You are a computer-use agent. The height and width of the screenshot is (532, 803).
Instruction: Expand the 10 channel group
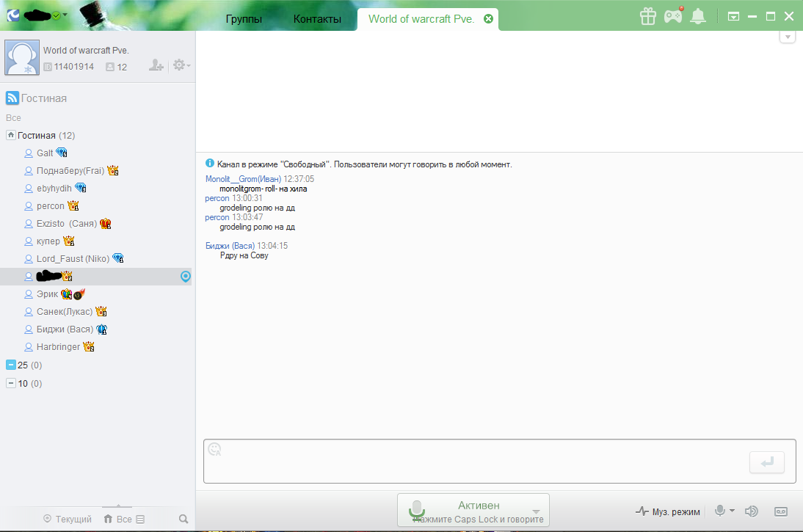pos(10,383)
